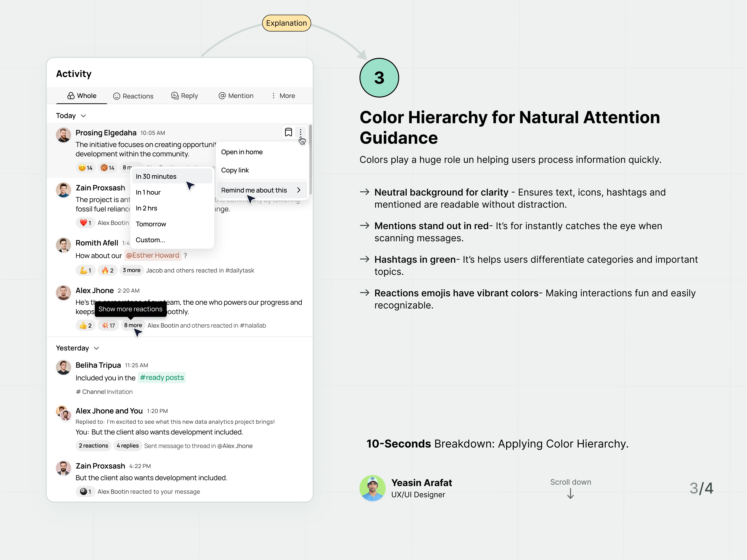
Task: Switch to the Whole tab
Action: [82, 96]
